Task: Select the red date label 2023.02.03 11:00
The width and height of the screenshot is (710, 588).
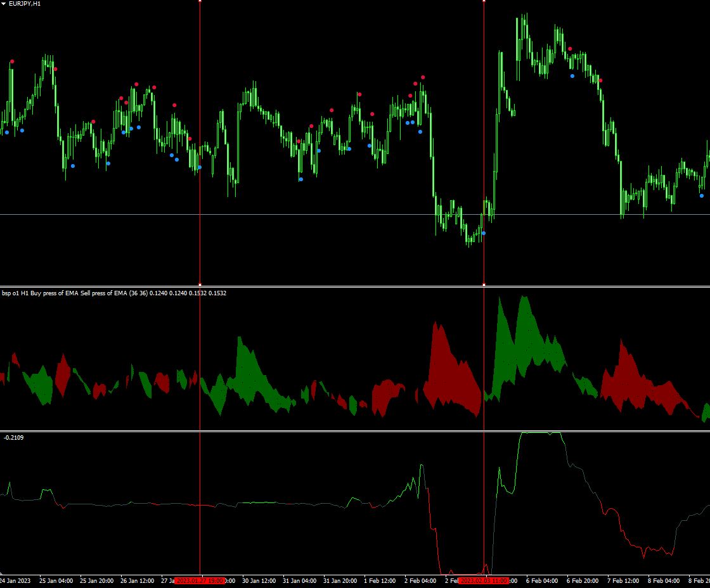Action: (484, 580)
